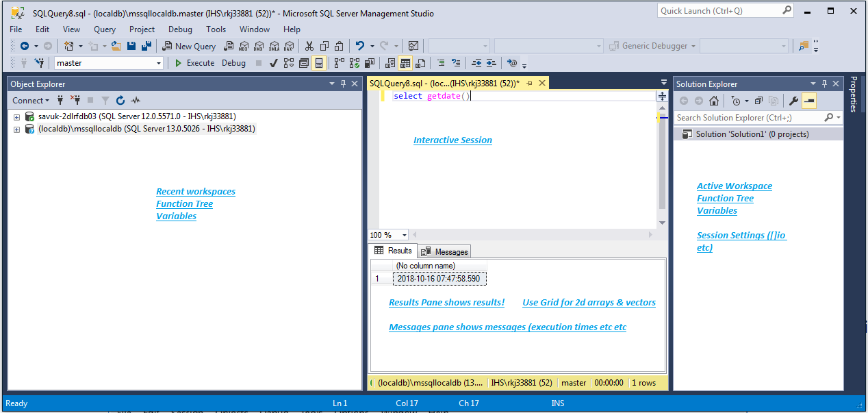Switch output to Results to Grid
The height and width of the screenshot is (413, 868).
405,63
